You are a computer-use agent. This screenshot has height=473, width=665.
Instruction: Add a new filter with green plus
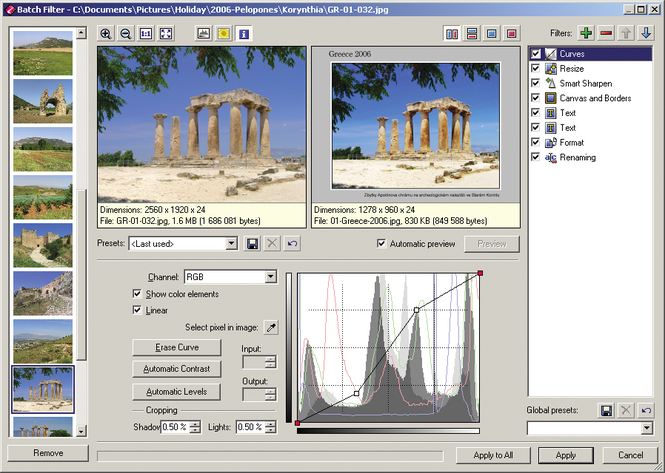(x=586, y=33)
